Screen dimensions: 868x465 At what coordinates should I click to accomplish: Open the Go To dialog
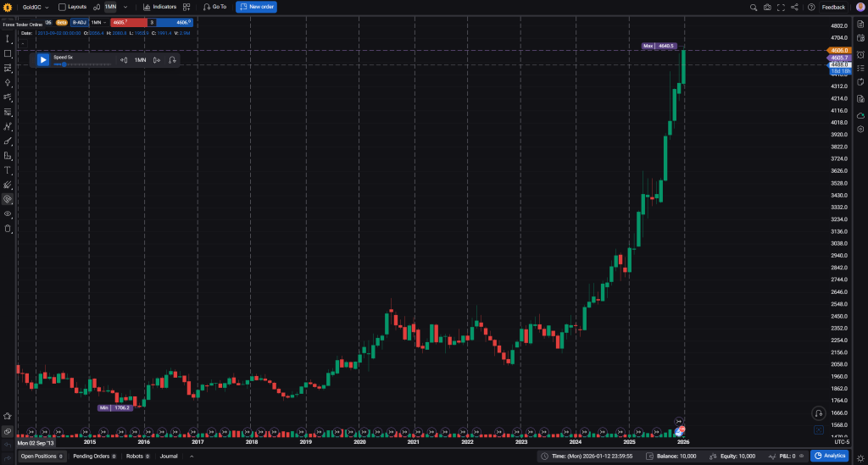click(x=214, y=7)
